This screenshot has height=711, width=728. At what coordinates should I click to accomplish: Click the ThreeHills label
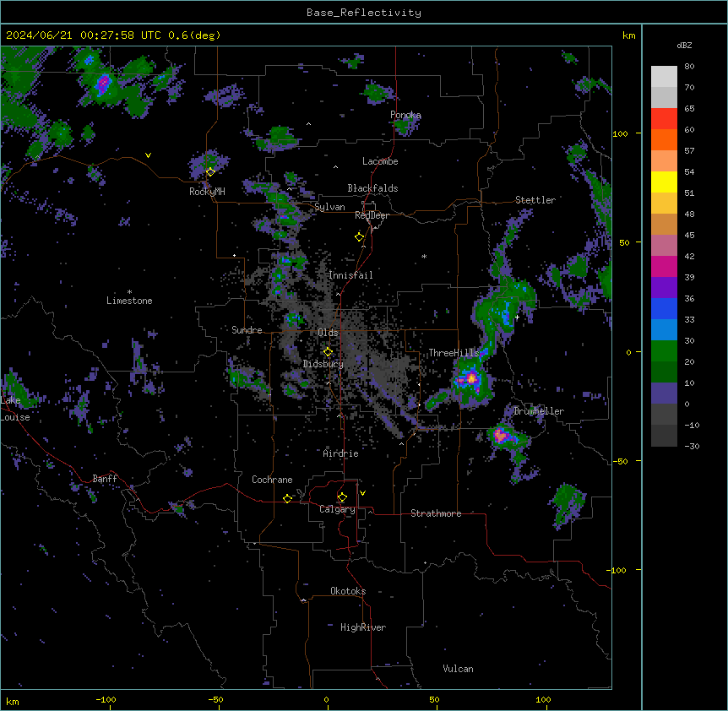454,353
